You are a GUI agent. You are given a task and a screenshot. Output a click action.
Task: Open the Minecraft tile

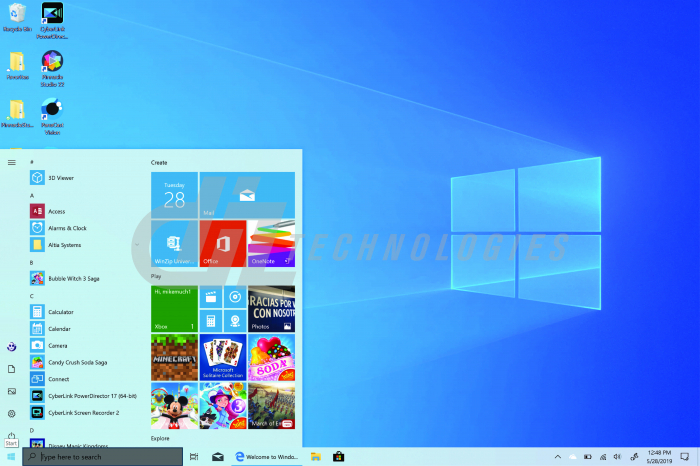(x=174, y=357)
